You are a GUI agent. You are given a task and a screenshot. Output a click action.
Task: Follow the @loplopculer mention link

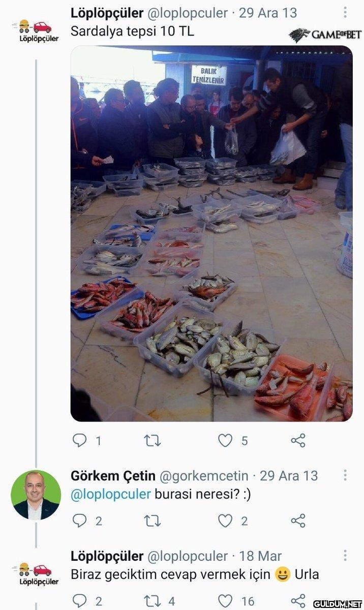[x=111, y=494]
